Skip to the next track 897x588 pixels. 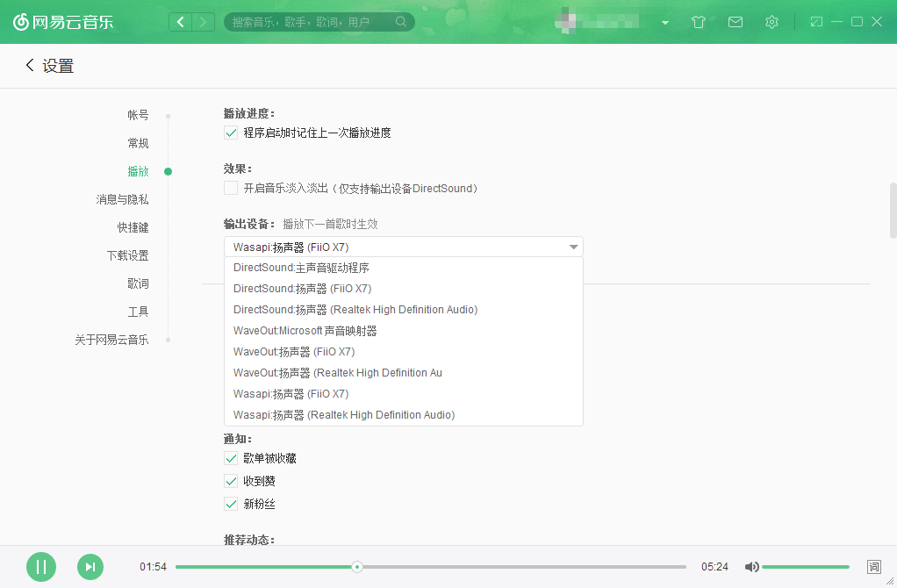90,567
